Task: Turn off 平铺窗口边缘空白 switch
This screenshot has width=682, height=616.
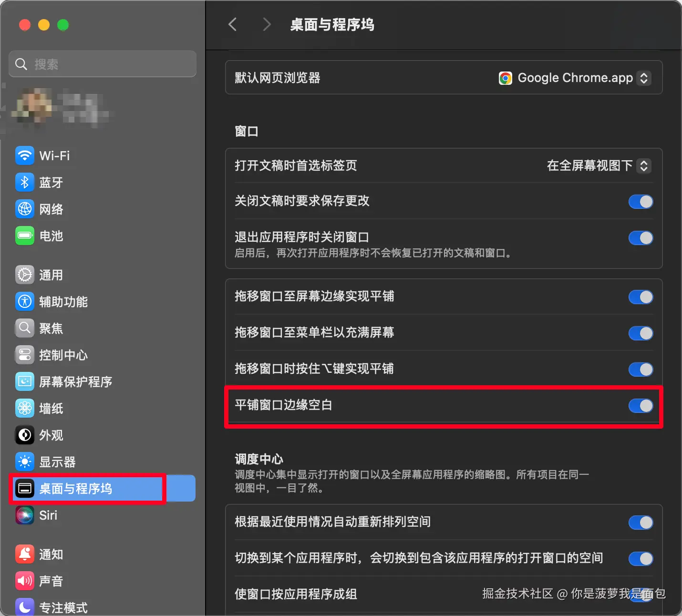Action: click(x=641, y=406)
